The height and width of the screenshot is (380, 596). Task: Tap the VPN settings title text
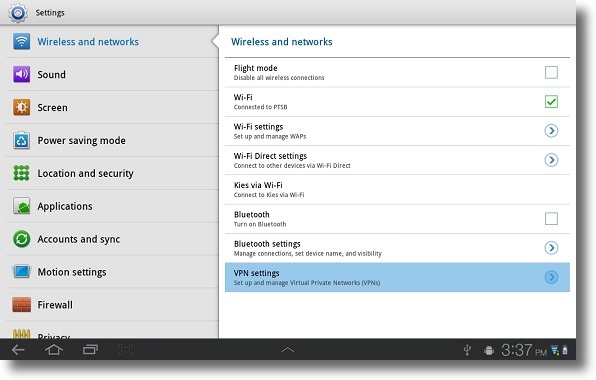[x=257, y=273]
